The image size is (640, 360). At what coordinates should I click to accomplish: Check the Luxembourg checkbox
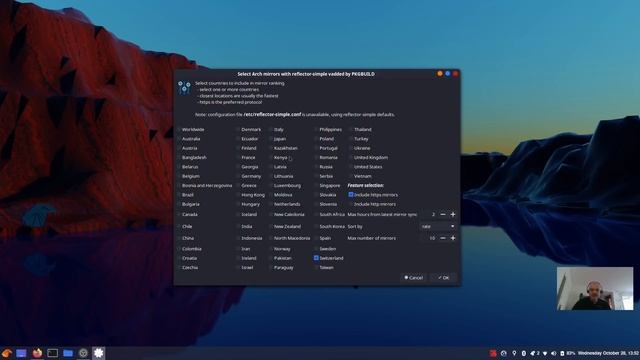[x=271, y=185]
